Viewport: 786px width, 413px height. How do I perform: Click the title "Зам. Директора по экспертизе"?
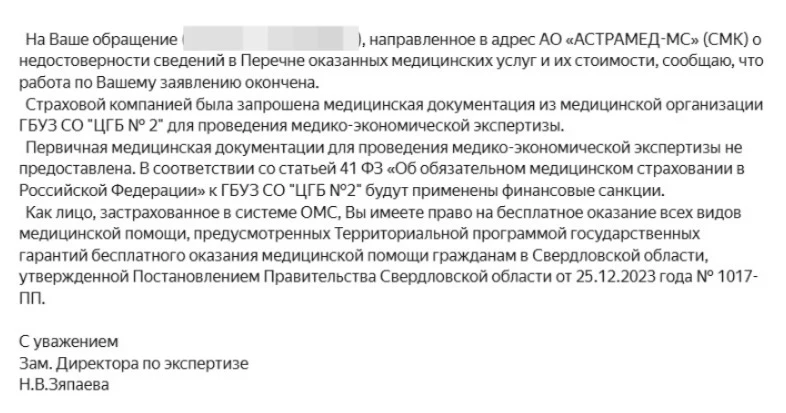click(133, 360)
